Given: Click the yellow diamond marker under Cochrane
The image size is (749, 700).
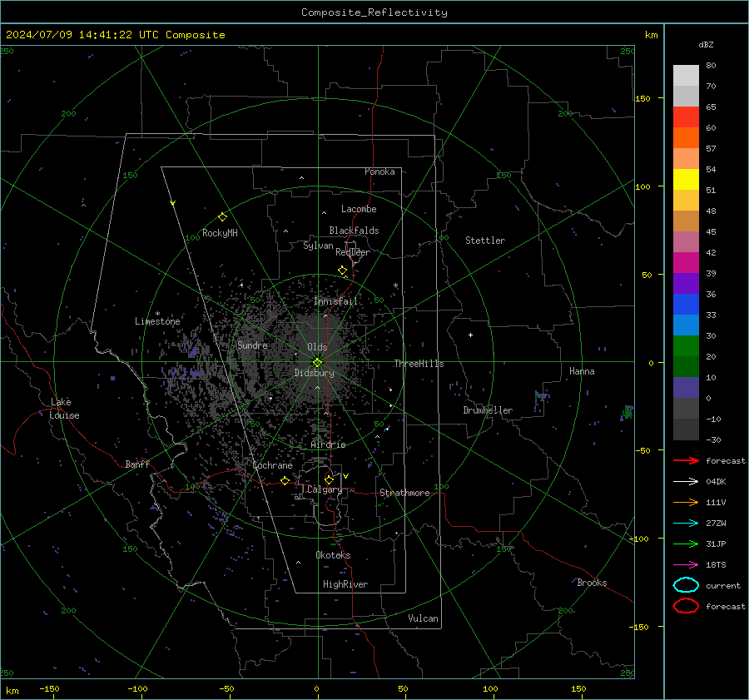Looking at the screenshot, I should [x=285, y=480].
